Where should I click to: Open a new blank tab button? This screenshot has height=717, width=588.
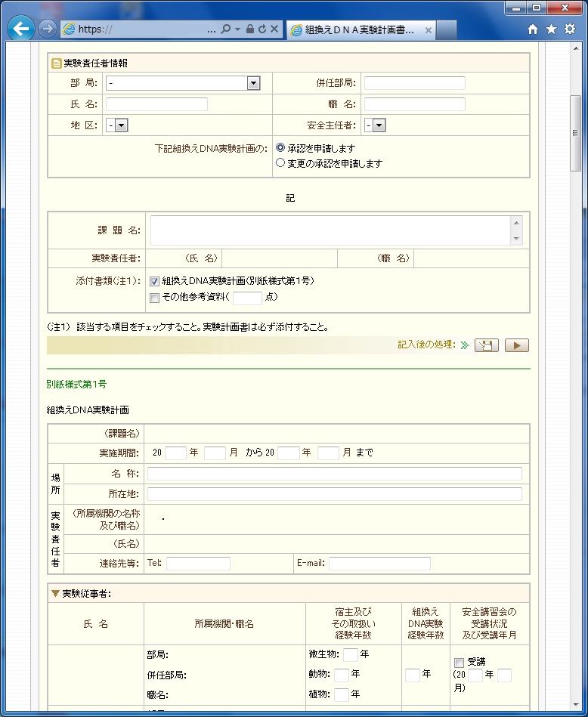447,30
